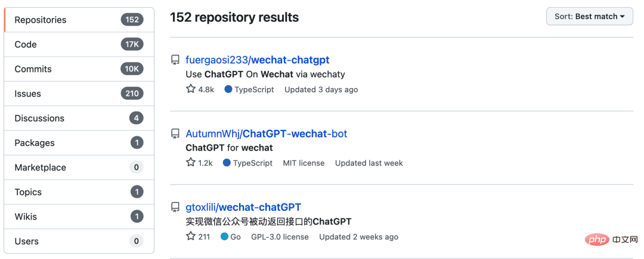The image size is (644, 259).
Task: Select the Code results filter
Action: [79, 44]
